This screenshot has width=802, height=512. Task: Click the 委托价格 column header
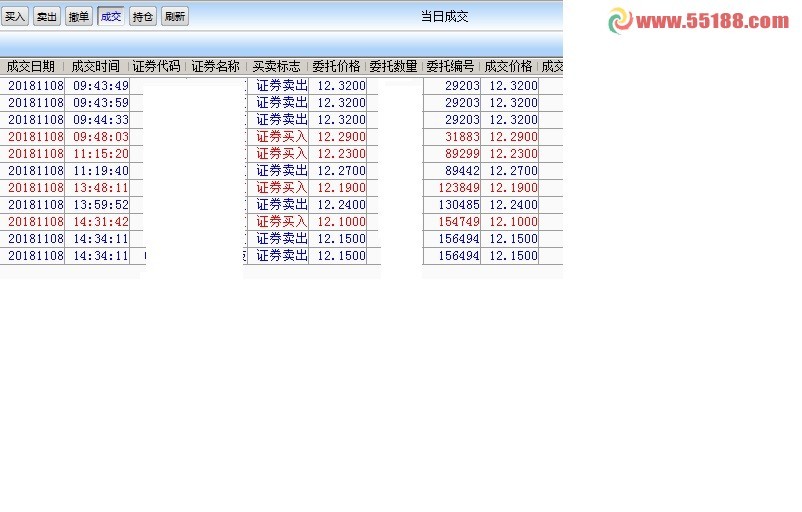[x=336, y=67]
